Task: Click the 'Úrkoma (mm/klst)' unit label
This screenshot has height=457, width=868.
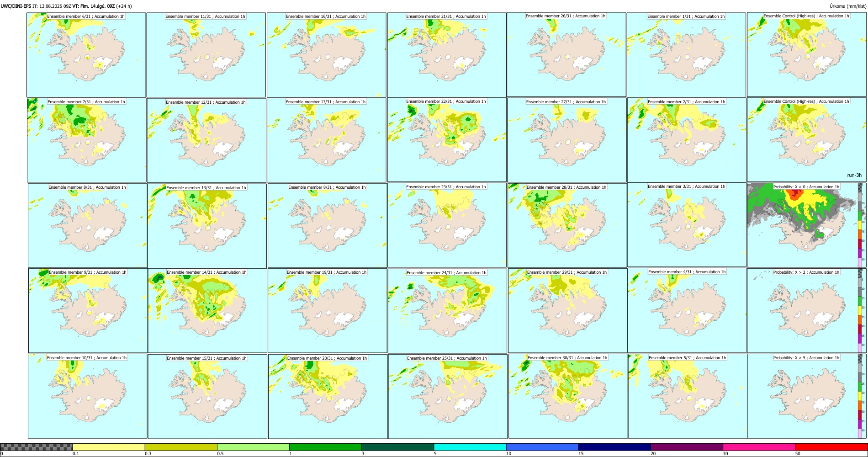Action: tap(848, 6)
